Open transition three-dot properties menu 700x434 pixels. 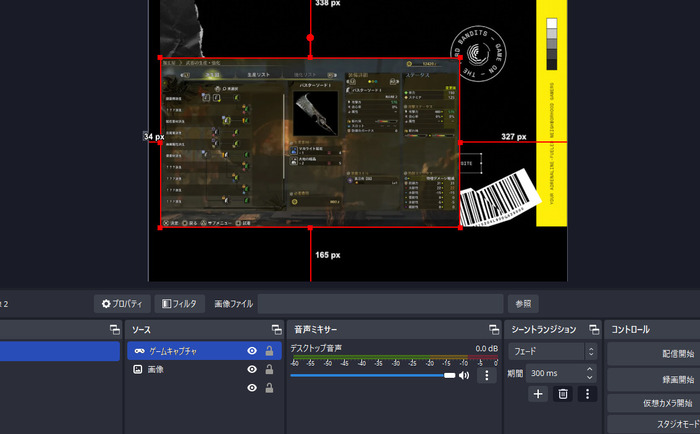[587, 394]
